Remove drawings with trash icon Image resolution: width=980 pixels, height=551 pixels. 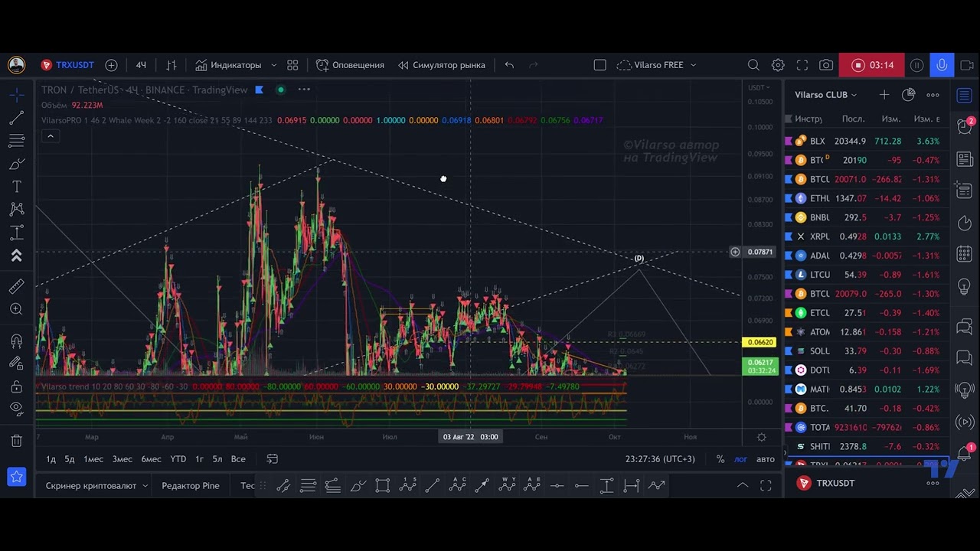tap(16, 441)
